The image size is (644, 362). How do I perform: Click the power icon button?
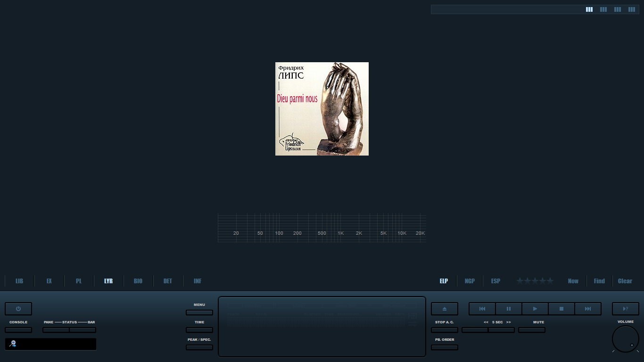(x=18, y=309)
